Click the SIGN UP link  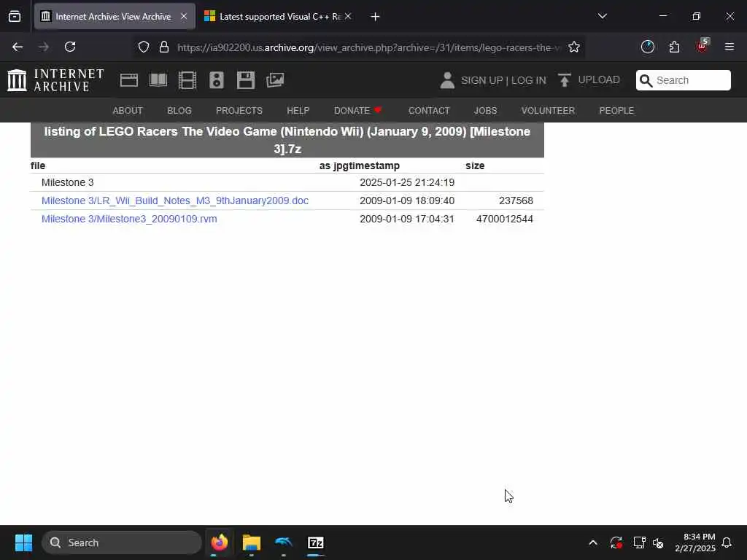pos(481,80)
